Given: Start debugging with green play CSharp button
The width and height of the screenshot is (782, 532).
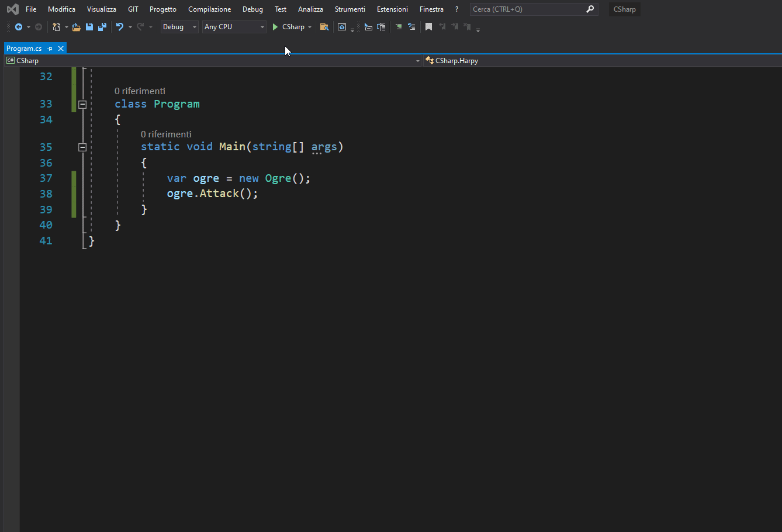Looking at the screenshot, I should coord(289,27).
